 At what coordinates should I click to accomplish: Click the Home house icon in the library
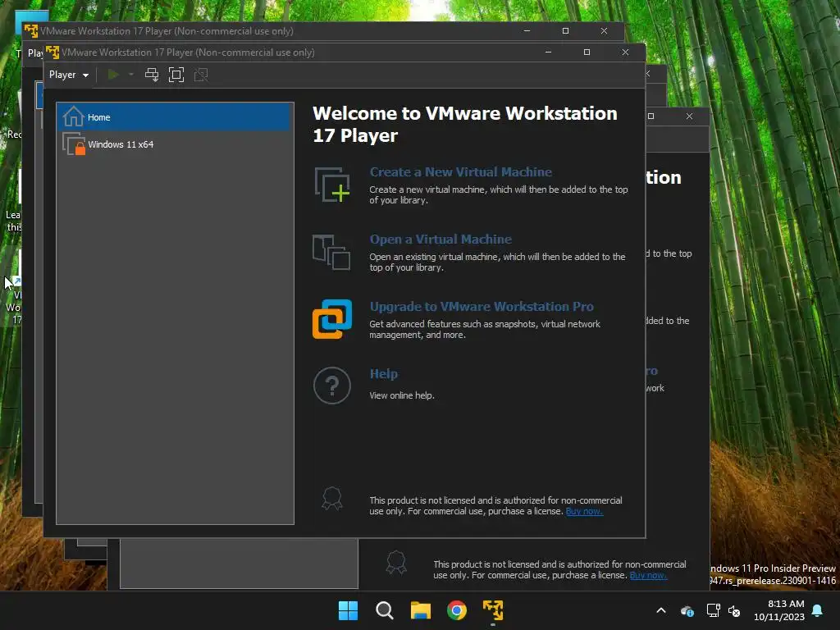(73, 116)
